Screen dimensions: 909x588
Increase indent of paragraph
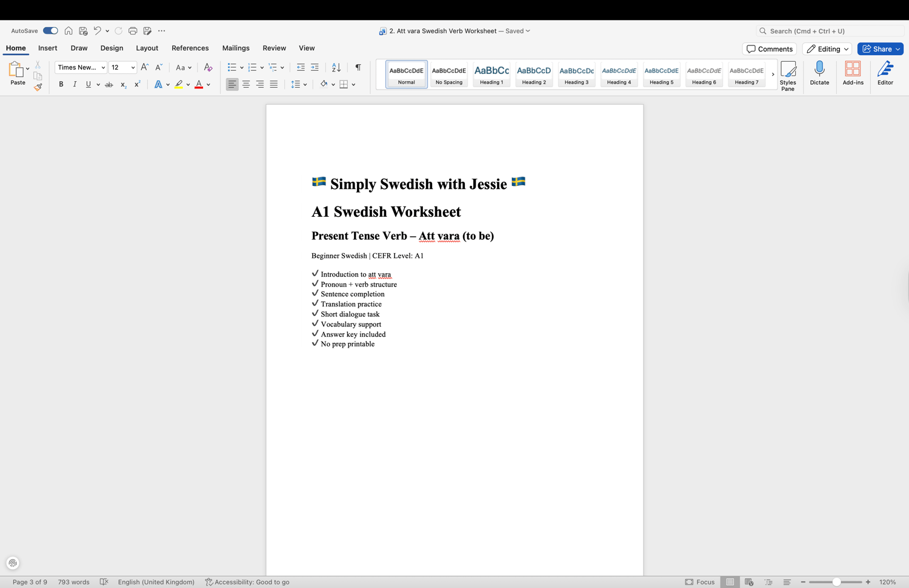tap(315, 67)
